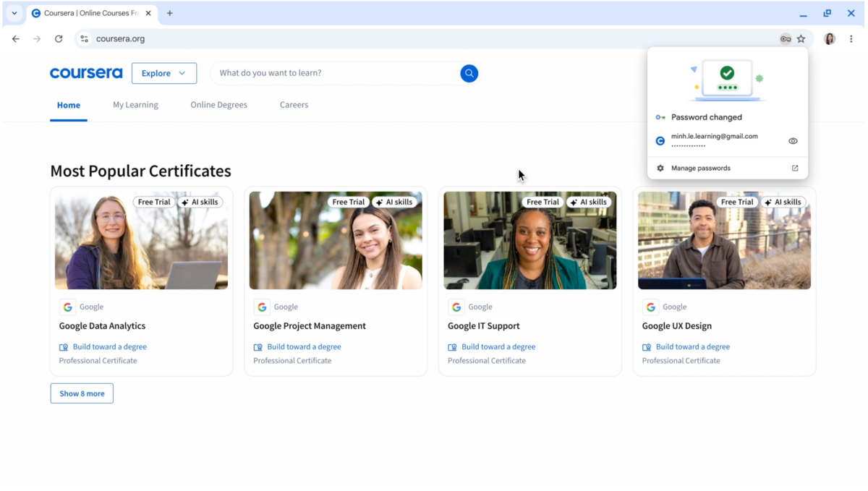The height and width of the screenshot is (491, 868).
Task: Click 'Build toward a degree' under Google IT Support
Action: click(x=498, y=347)
